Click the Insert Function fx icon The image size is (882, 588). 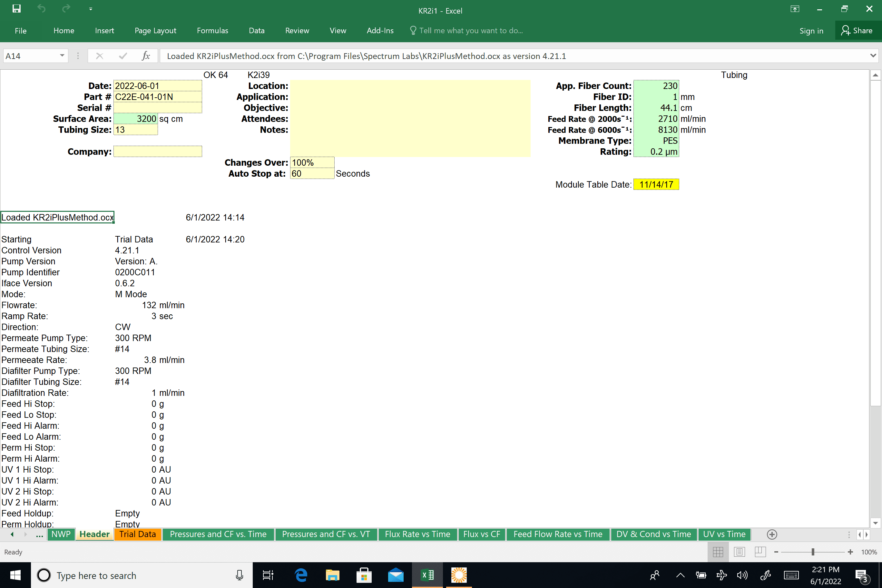146,56
